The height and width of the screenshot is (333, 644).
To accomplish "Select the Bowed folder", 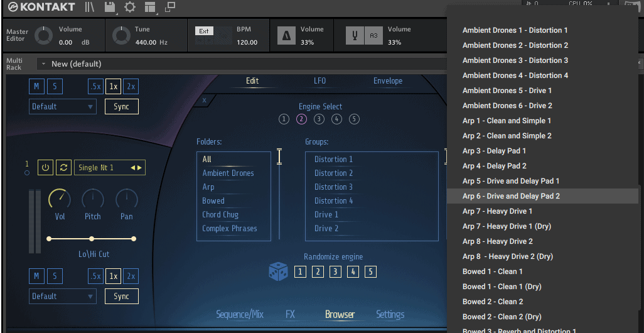I will [213, 200].
